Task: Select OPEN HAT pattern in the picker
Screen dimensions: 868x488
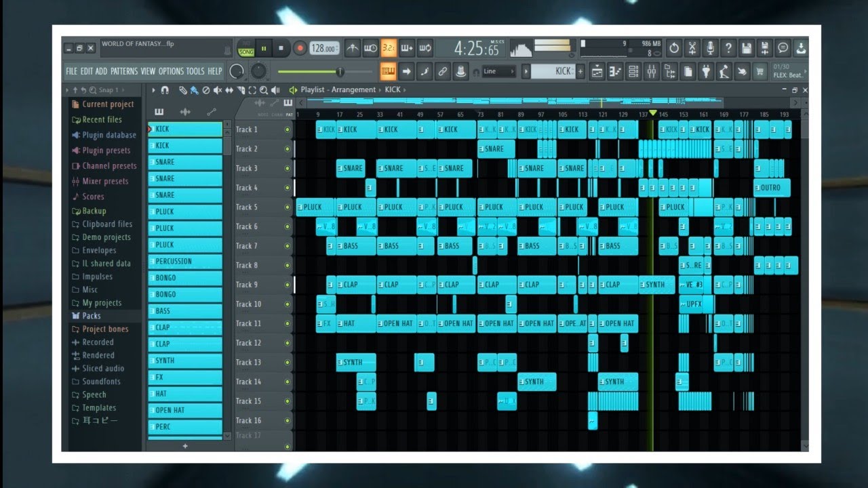Action: click(x=185, y=410)
